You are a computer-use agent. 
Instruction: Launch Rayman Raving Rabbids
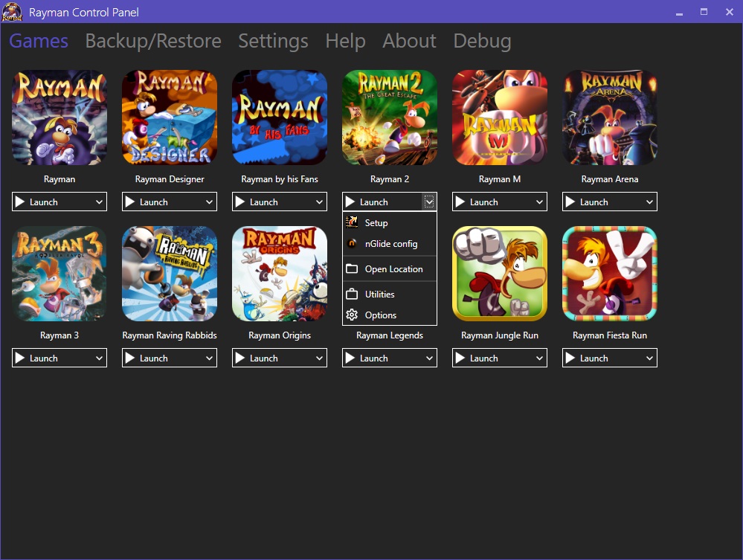(x=162, y=358)
